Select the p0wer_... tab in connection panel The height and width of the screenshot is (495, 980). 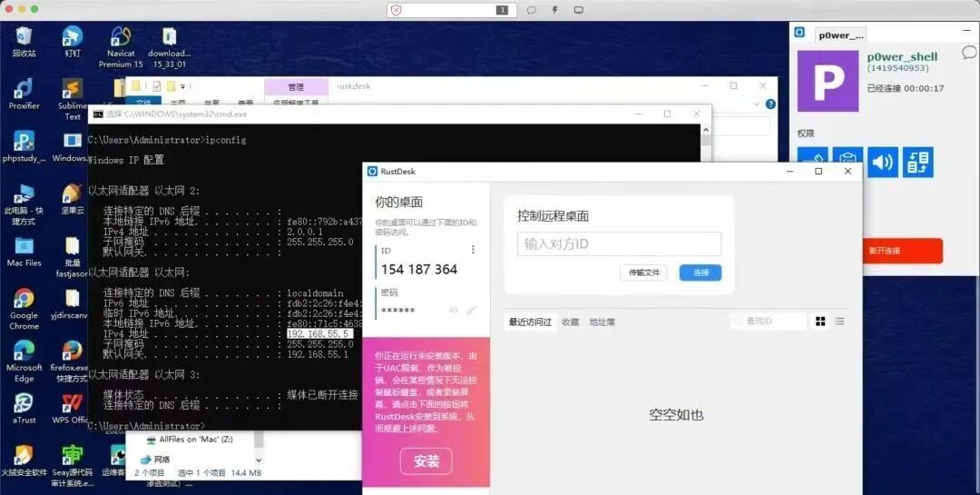pyautogui.click(x=842, y=35)
